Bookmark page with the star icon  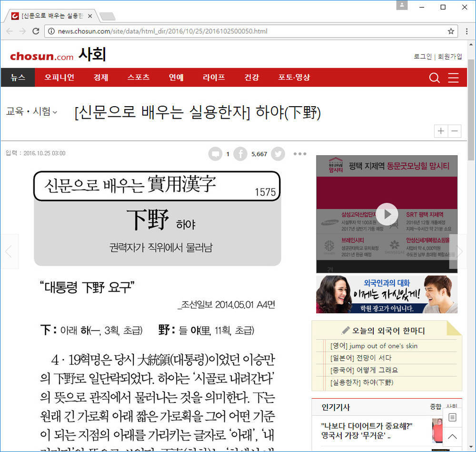[451, 31]
